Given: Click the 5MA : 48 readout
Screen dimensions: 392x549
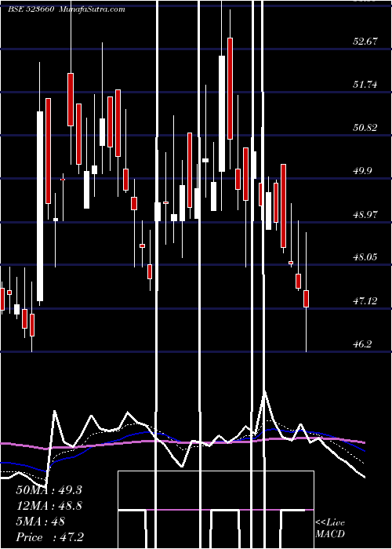Looking at the screenshot, I should [x=41, y=522].
